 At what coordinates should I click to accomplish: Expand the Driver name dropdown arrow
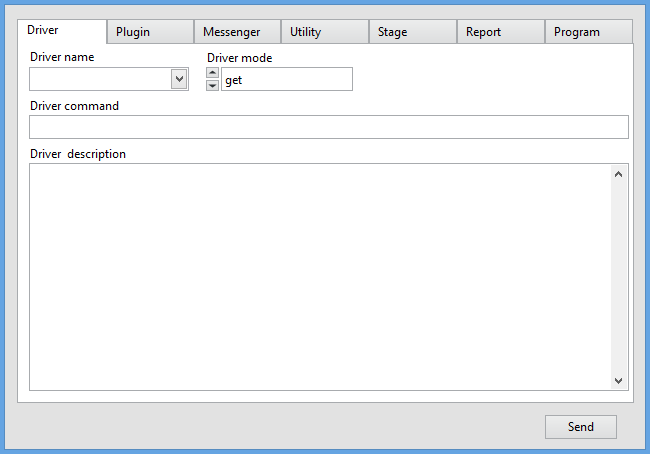coord(179,79)
